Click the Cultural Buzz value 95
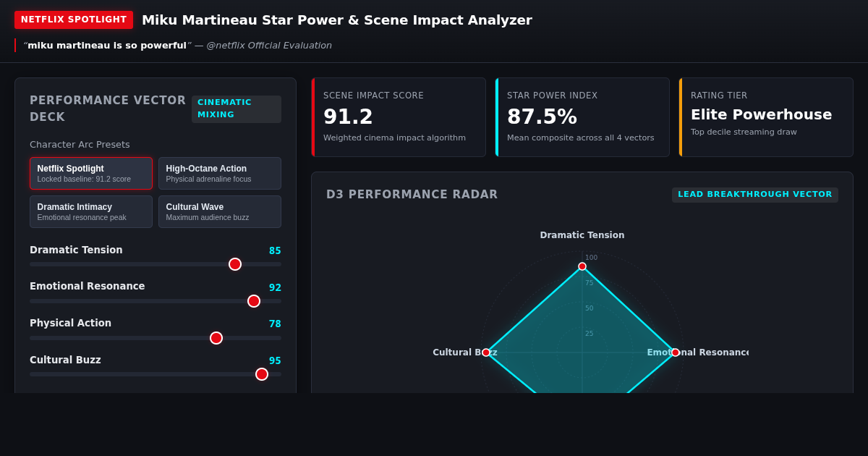Image resolution: width=868 pixels, height=456 pixels. (275, 361)
